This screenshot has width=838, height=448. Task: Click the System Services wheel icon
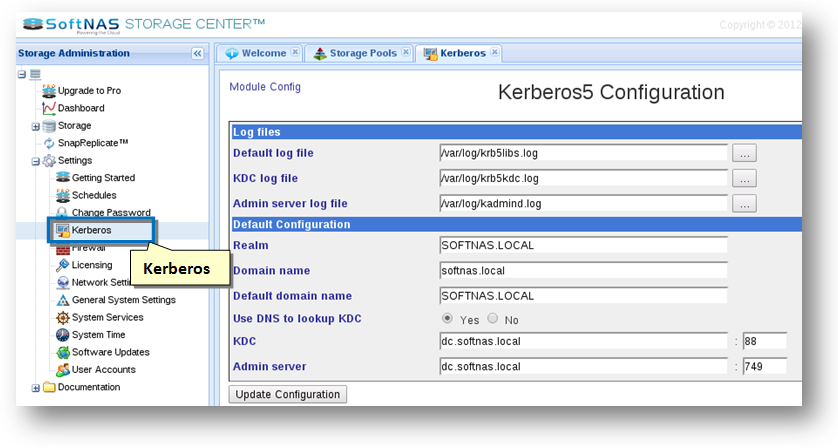pos(63,318)
